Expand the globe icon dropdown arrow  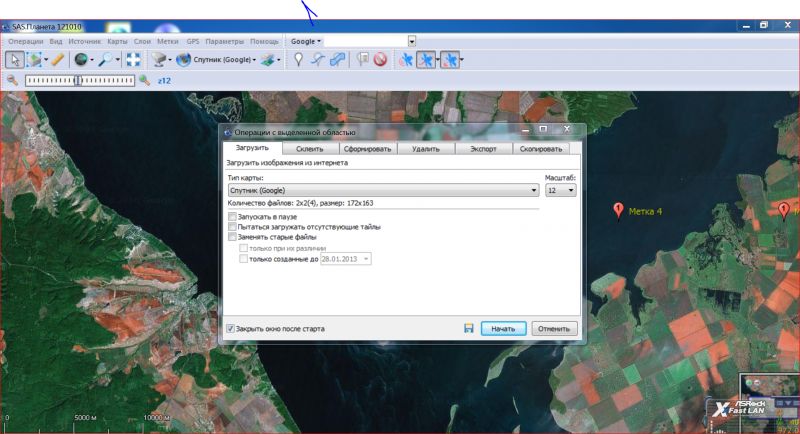92,60
